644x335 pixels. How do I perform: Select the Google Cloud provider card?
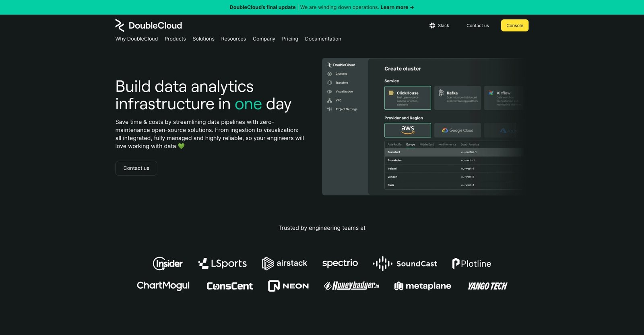coord(458,130)
